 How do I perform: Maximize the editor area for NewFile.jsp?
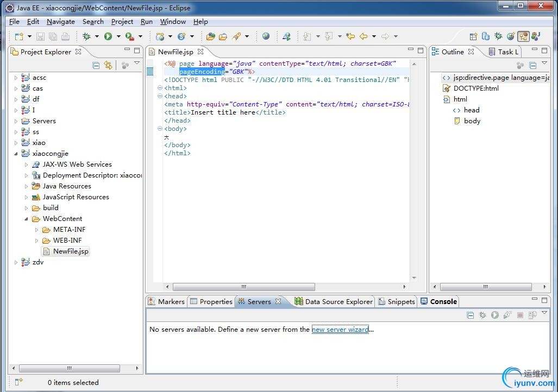pos(421,50)
